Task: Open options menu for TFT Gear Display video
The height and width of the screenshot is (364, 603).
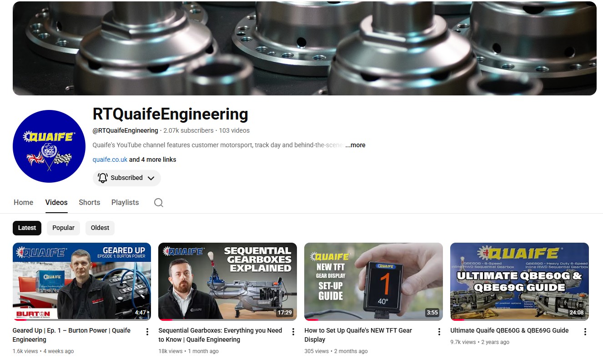Action: (439, 332)
